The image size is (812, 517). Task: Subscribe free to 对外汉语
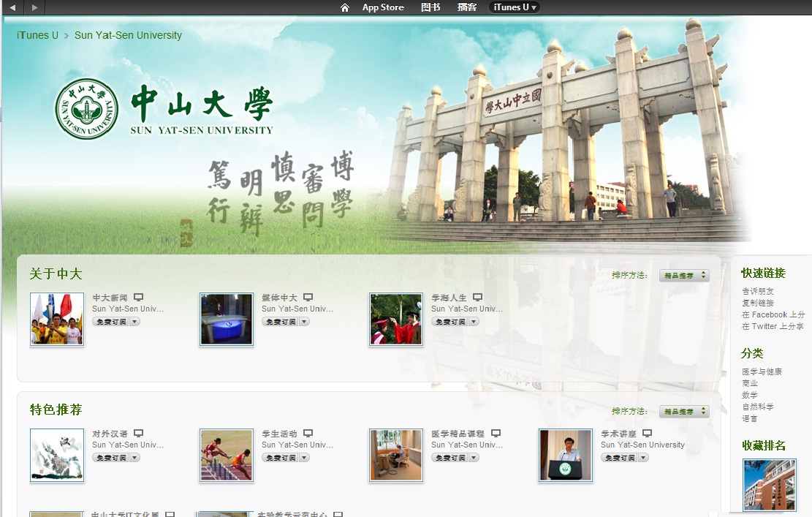coord(111,458)
